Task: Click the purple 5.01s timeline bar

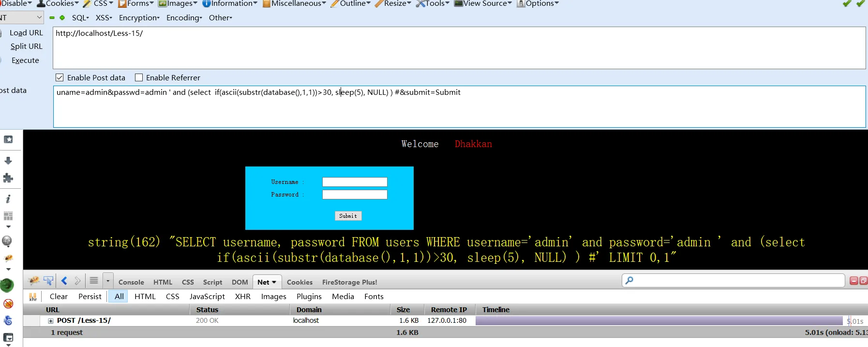Action: tap(659, 321)
